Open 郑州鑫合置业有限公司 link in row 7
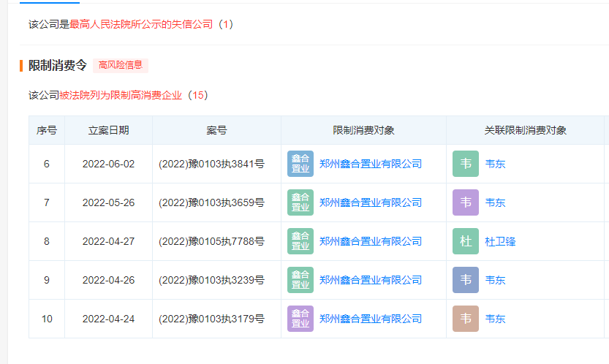 tap(371, 202)
